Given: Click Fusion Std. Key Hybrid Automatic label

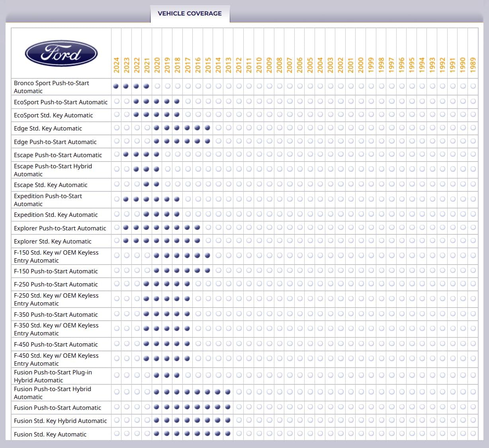Looking at the screenshot, I should pyautogui.click(x=61, y=421).
